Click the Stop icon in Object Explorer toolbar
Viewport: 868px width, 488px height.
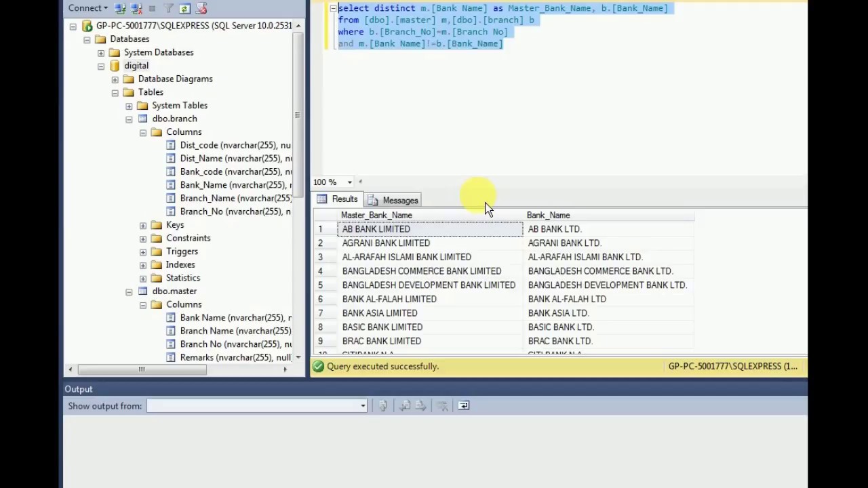[152, 8]
